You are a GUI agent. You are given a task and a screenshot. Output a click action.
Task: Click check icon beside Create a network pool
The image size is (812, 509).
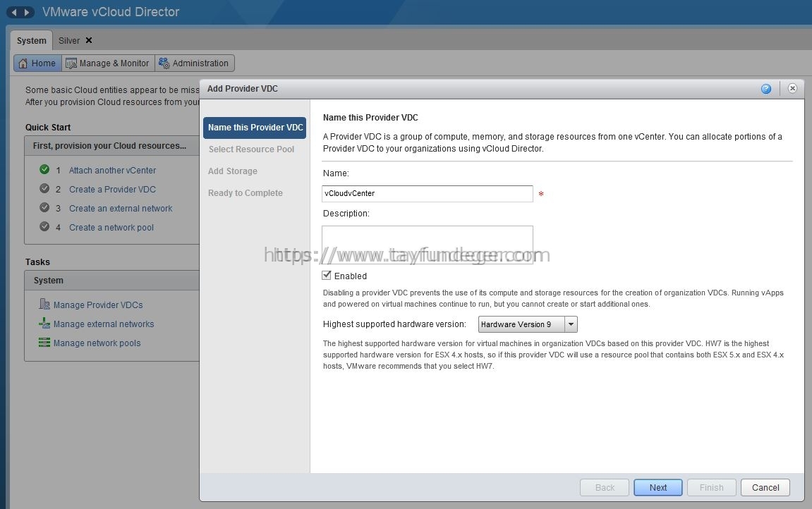coord(44,226)
